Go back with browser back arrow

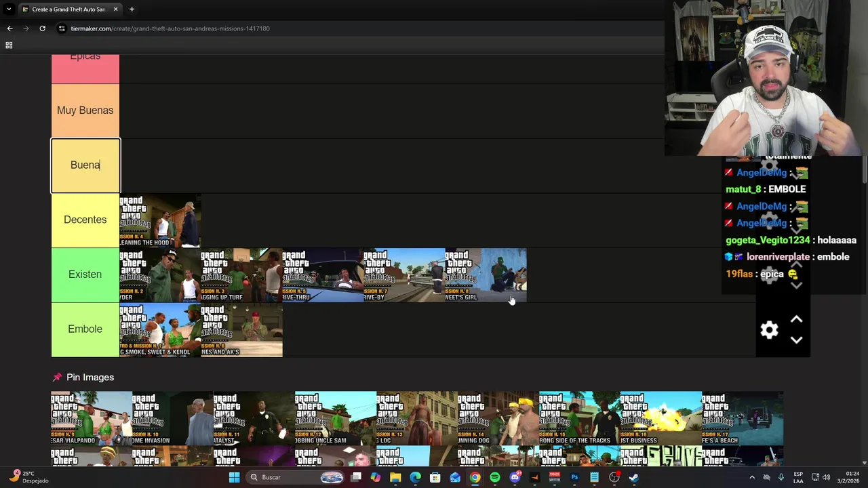coord(9,28)
